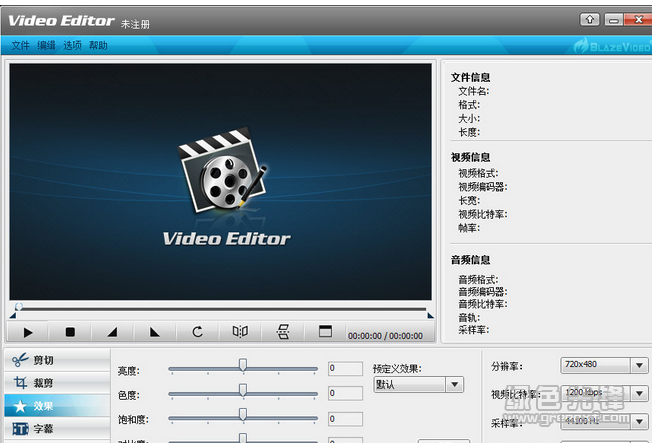
Task: Open the 字幕 (subtitles) tab
Action: coord(57,428)
